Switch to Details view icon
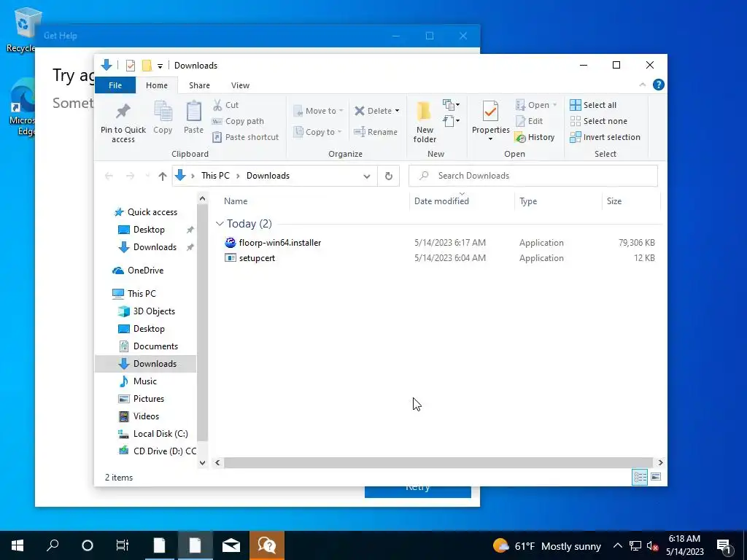The image size is (747, 560). (640, 477)
